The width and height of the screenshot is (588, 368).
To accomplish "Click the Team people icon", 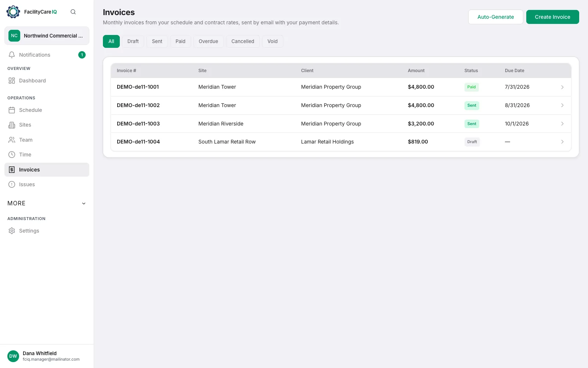I will 12,140.
